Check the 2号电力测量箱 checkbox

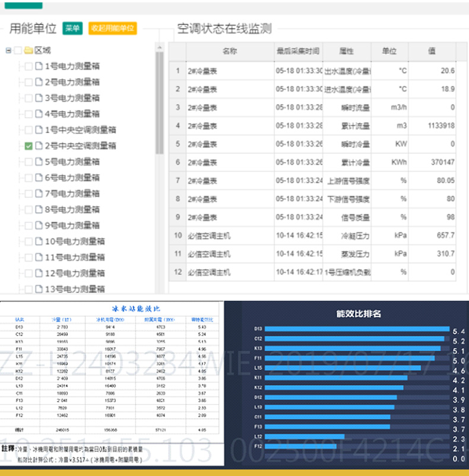click(x=28, y=82)
